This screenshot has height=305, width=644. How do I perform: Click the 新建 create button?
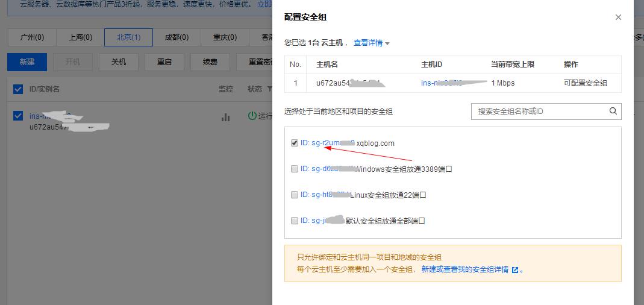(x=27, y=62)
